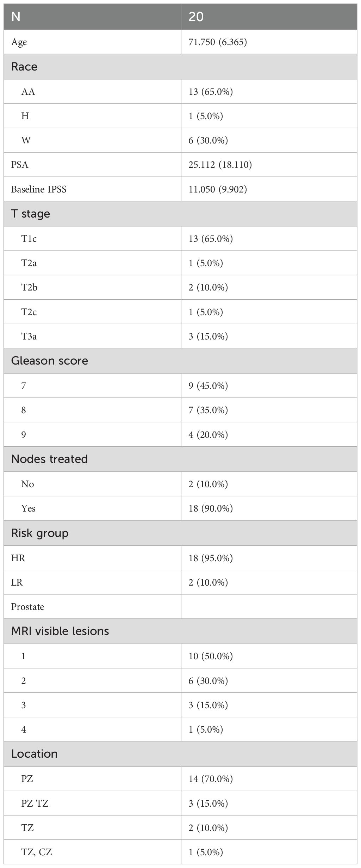Viewport: 361px width, 868px height.
Task: Select the T2b row label
Action: tap(29, 287)
